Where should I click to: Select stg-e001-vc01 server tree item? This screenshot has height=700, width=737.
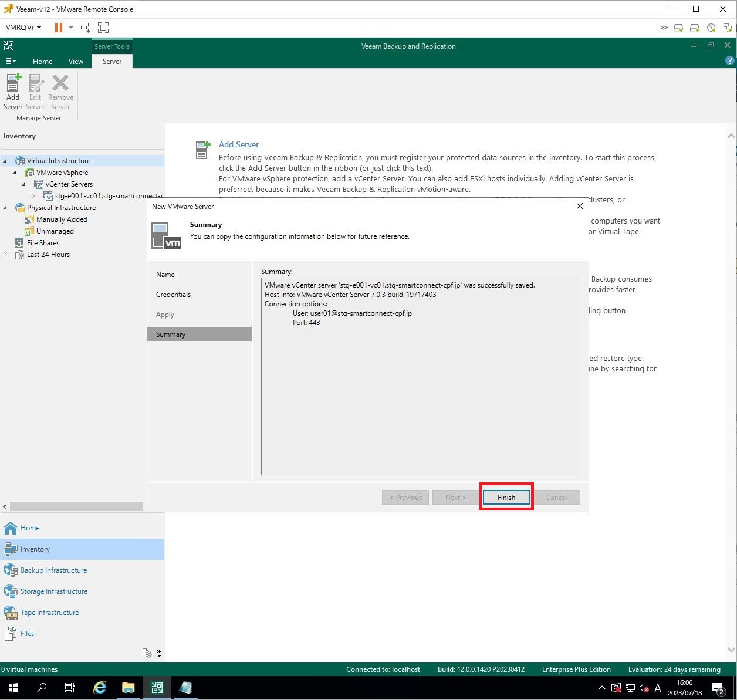(103, 196)
